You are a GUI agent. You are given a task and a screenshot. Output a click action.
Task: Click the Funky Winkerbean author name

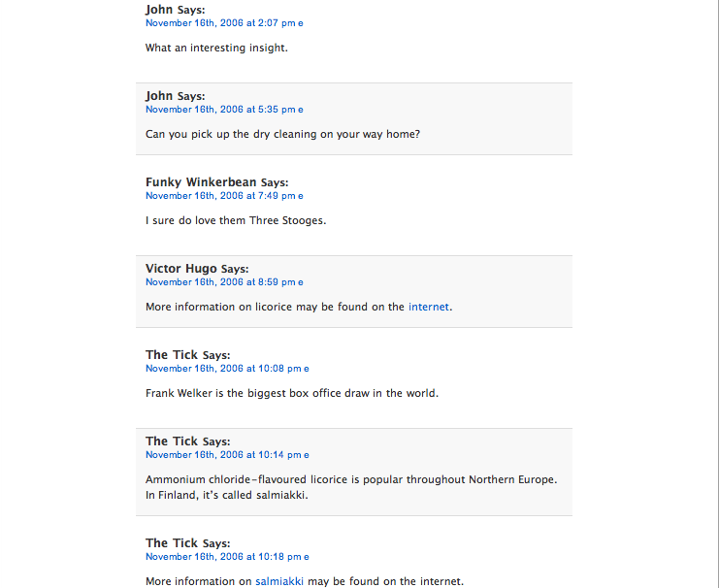201,182
